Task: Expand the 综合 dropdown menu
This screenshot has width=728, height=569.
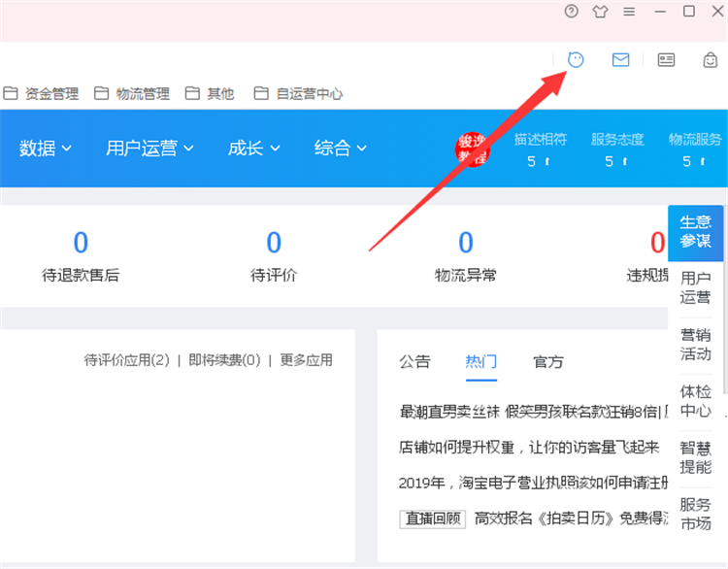Action: [x=340, y=149]
